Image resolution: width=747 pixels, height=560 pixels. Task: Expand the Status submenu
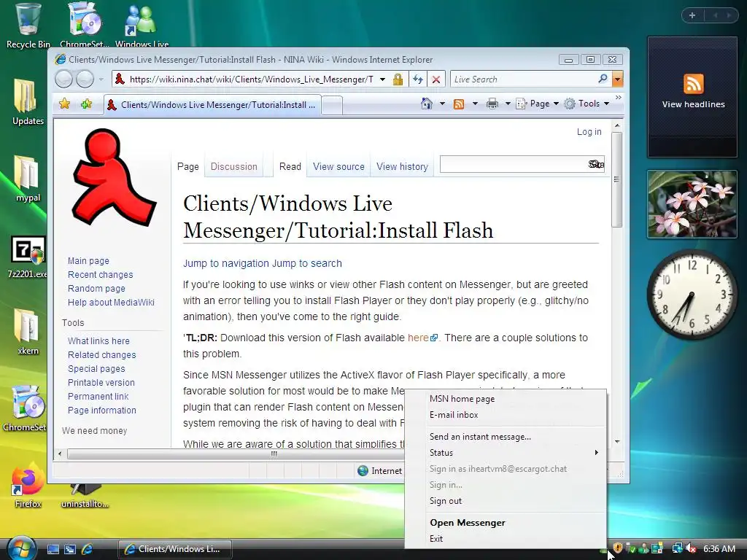click(x=506, y=453)
